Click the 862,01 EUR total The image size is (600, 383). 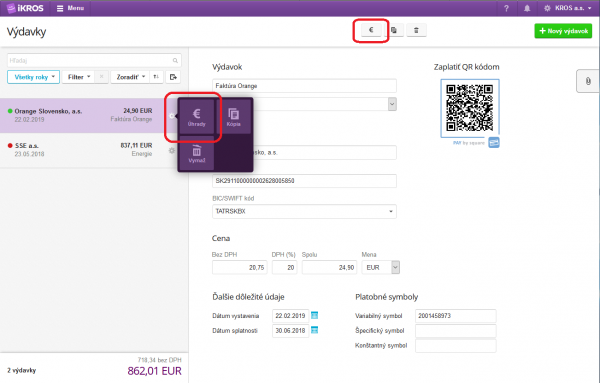point(155,371)
